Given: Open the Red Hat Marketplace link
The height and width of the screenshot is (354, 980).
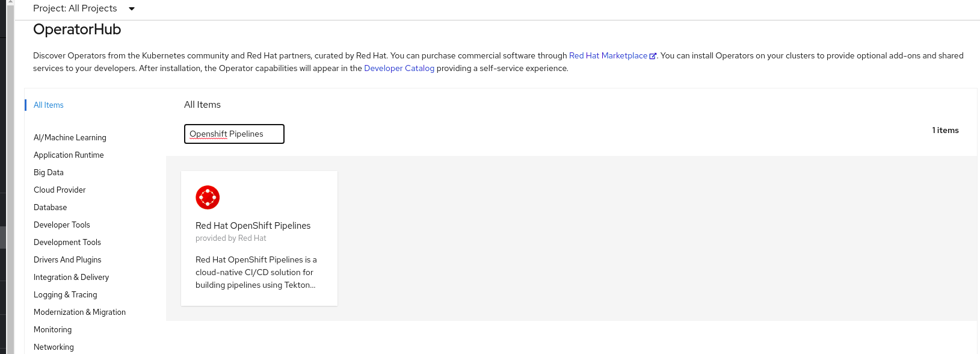Looking at the screenshot, I should click(608, 55).
